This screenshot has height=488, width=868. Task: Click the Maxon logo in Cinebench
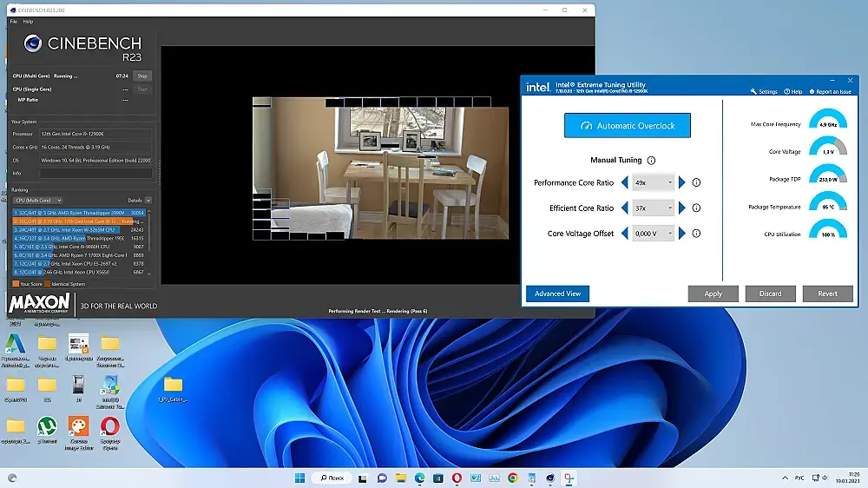(39, 303)
